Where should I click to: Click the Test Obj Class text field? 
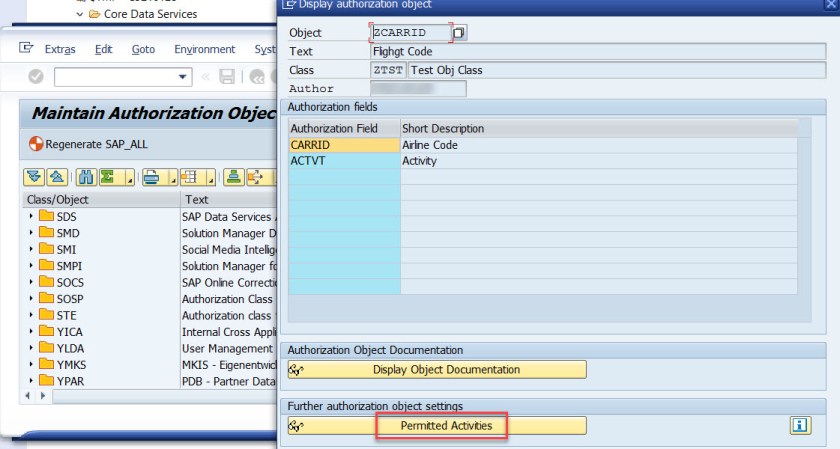[617, 70]
